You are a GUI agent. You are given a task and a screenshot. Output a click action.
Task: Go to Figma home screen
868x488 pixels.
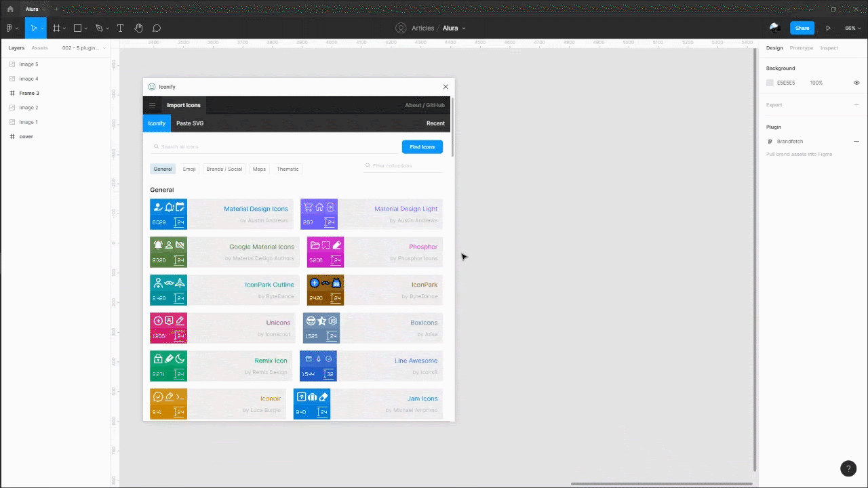(x=10, y=9)
